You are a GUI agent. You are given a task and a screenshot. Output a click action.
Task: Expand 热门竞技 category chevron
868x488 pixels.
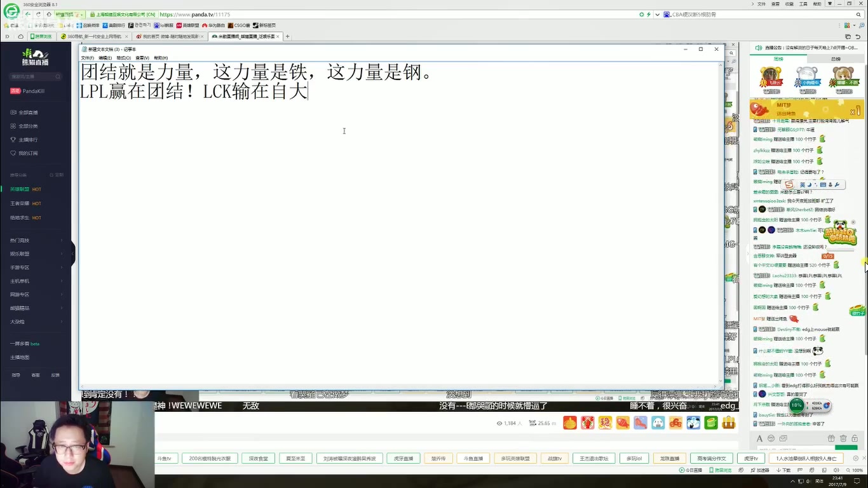(62, 240)
